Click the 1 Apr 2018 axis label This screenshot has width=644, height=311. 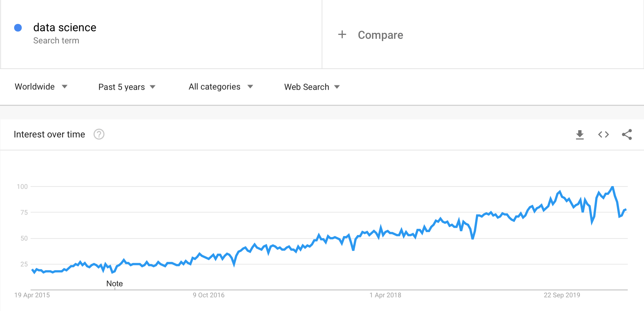385,295
